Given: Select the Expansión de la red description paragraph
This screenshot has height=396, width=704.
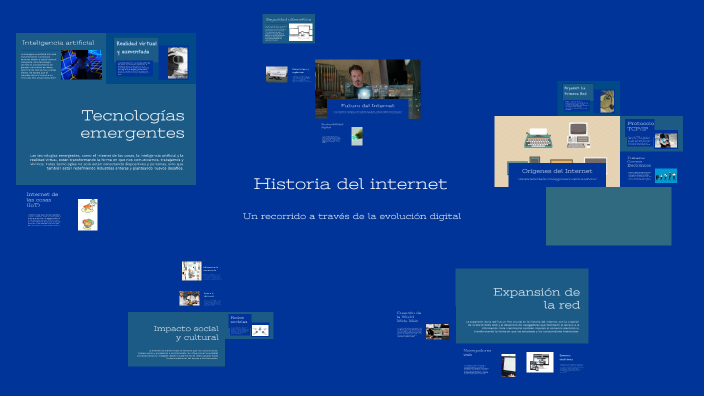Looking at the screenshot, I should 522,326.
